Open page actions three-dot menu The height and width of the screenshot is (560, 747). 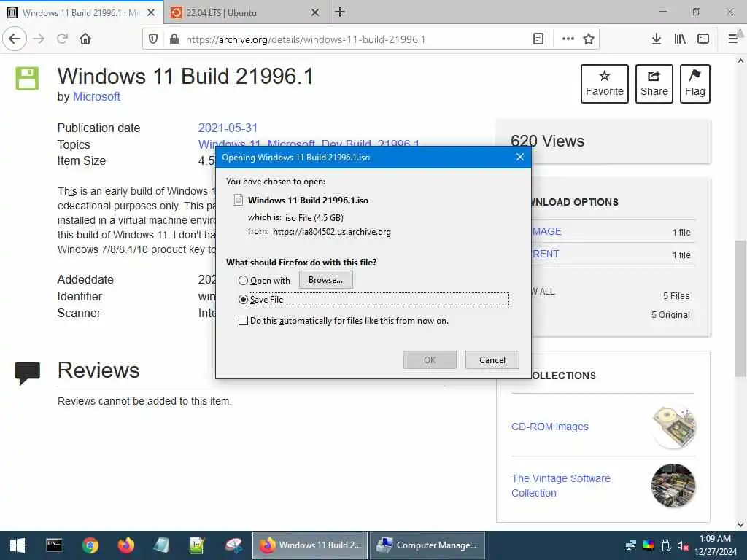coord(568,39)
